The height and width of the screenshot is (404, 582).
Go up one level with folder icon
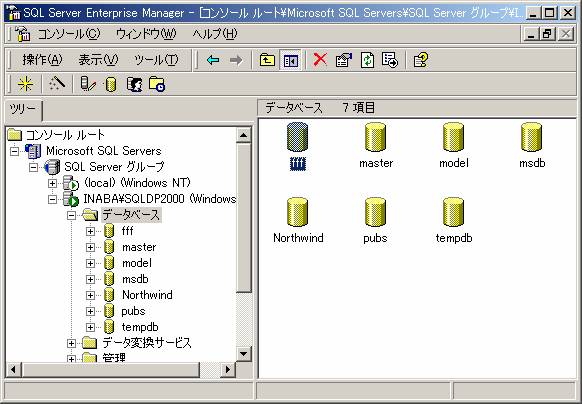click(x=267, y=60)
